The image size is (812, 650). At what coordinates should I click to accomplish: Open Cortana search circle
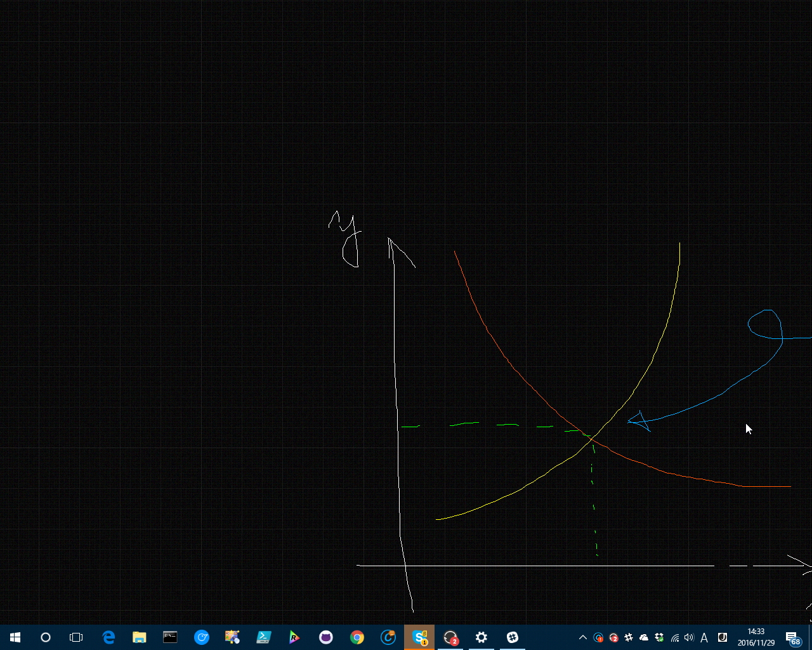[x=46, y=637]
